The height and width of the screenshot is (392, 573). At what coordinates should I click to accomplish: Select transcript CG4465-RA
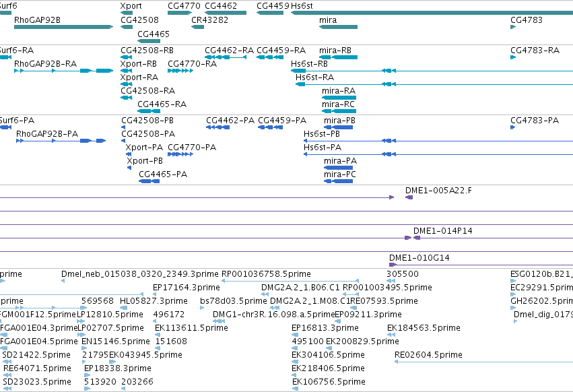click(x=149, y=111)
